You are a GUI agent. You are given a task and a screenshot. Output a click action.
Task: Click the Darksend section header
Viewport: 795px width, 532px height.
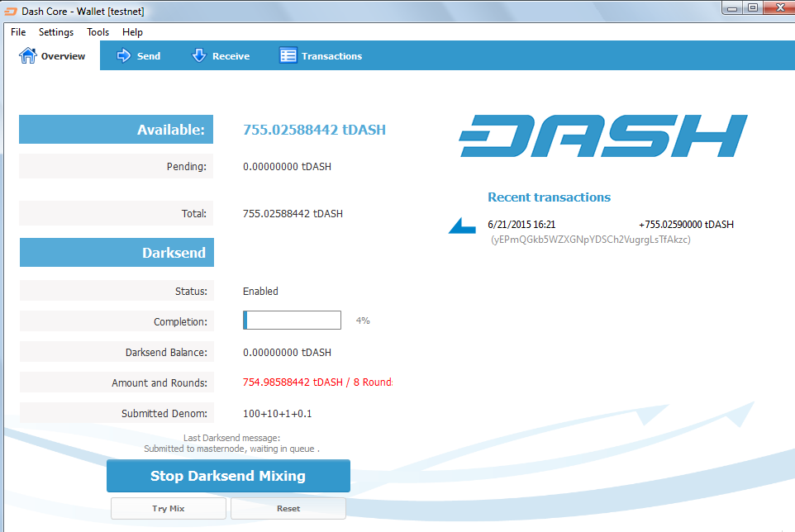click(x=117, y=252)
